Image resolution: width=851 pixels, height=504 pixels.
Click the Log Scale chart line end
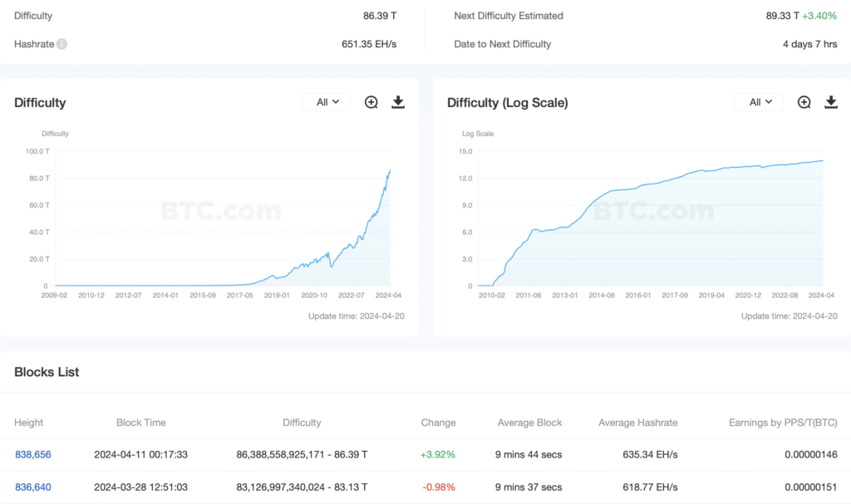click(x=823, y=161)
